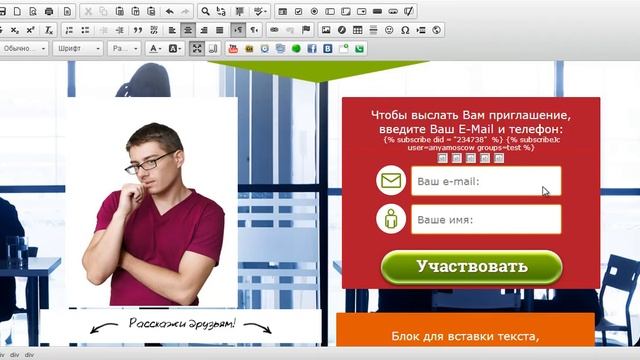Create a Div container
This screenshot has width=640, height=360.
[x=154, y=30]
